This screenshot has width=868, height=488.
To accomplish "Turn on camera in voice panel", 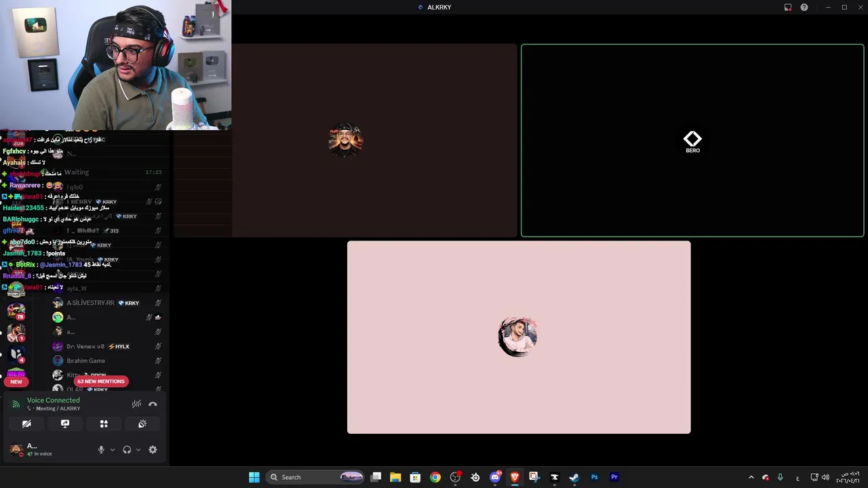I will (x=26, y=424).
